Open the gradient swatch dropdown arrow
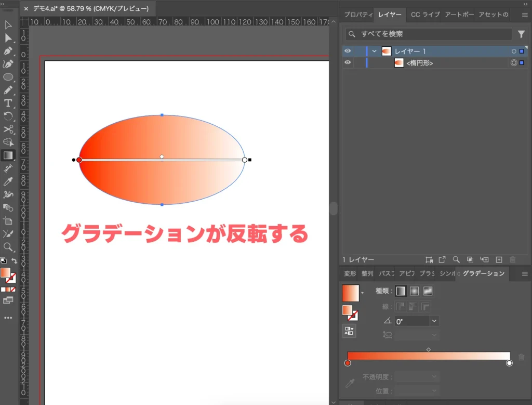532x405 pixels. coord(362,293)
